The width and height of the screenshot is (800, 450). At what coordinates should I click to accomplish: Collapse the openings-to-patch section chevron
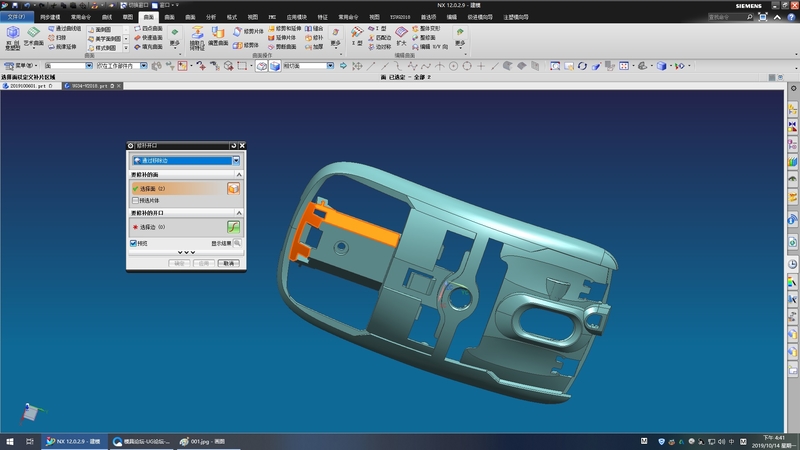[238, 213]
